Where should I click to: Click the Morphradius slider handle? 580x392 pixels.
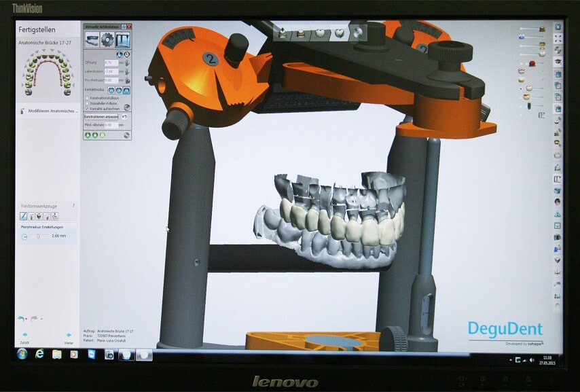(38, 236)
